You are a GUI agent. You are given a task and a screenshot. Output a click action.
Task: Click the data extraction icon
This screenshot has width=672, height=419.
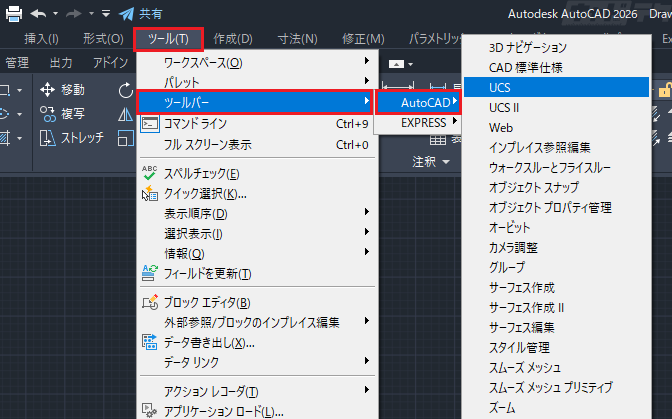coord(150,342)
